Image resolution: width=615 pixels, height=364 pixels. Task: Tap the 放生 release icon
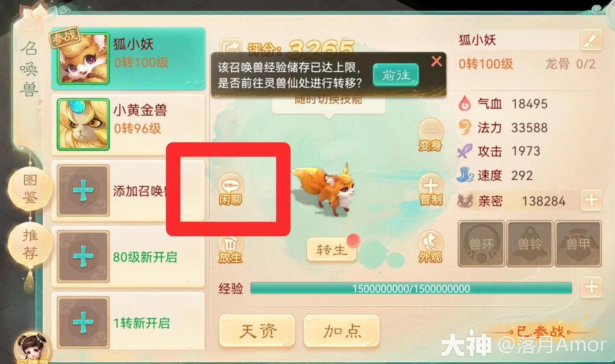click(x=230, y=249)
